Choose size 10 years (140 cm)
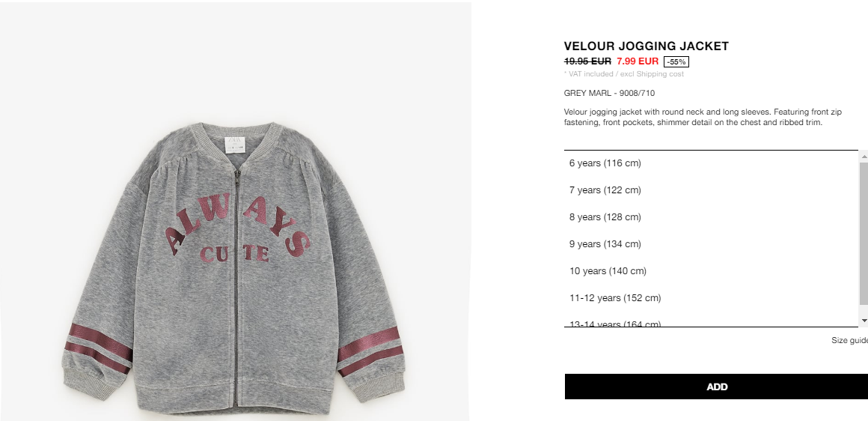The image size is (868, 421). [x=711, y=271]
